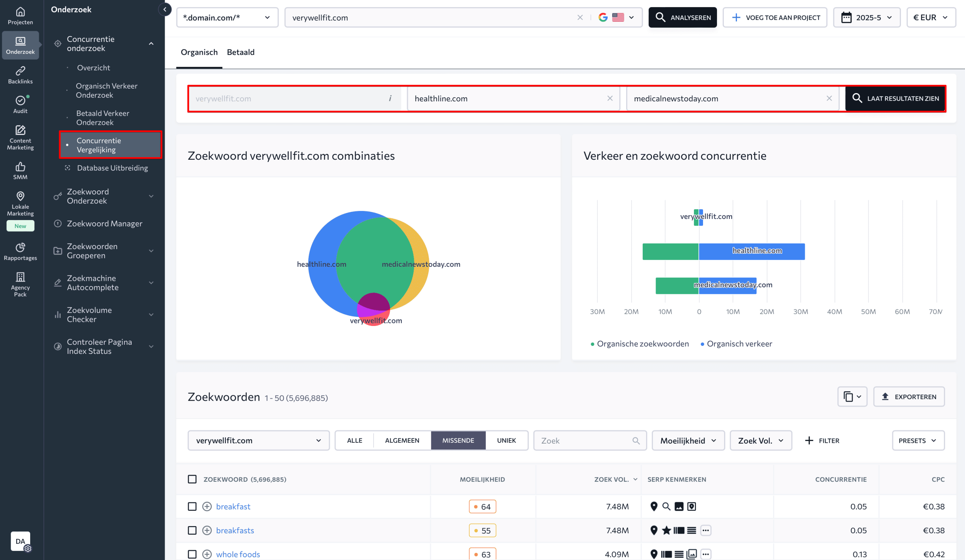Tick the checkbox for whole foods row
965x560 pixels.
pyautogui.click(x=192, y=554)
